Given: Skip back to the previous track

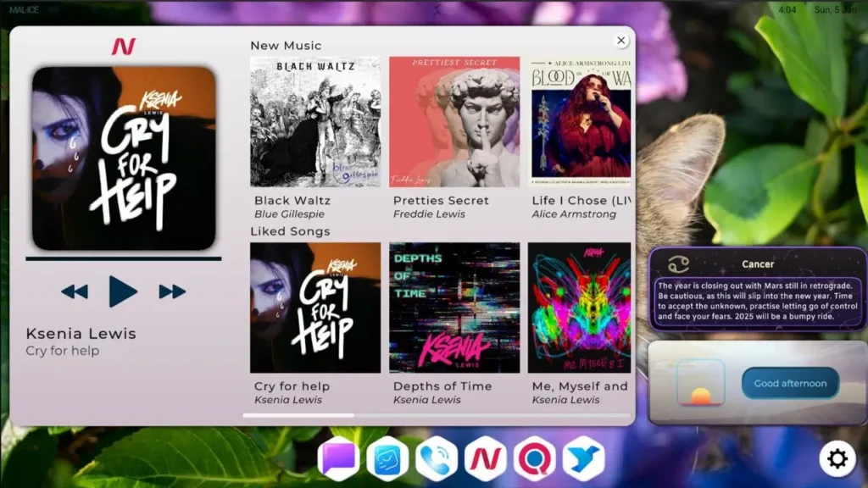Looking at the screenshot, I should (x=75, y=291).
